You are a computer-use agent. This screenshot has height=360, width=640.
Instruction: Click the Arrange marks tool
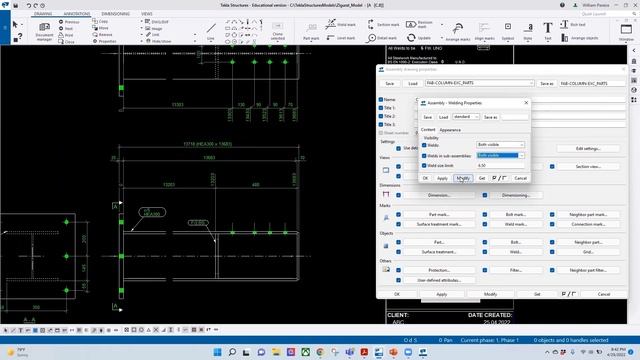pos(458,31)
